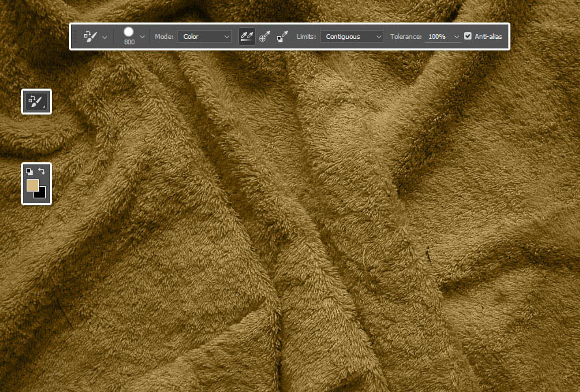This screenshot has height=392, width=580.
Task: Open the black background color swatch
Action: coord(41,194)
